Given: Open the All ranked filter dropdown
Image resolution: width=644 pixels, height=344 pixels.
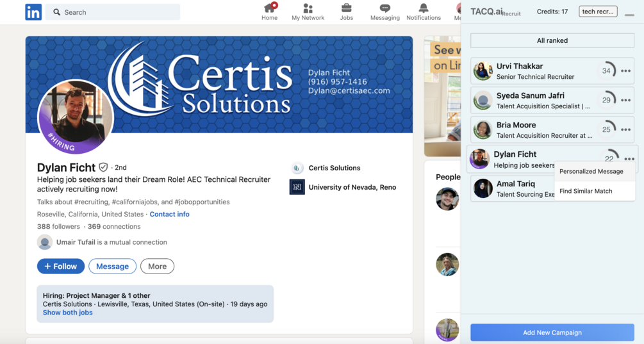Looking at the screenshot, I should 552,40.
